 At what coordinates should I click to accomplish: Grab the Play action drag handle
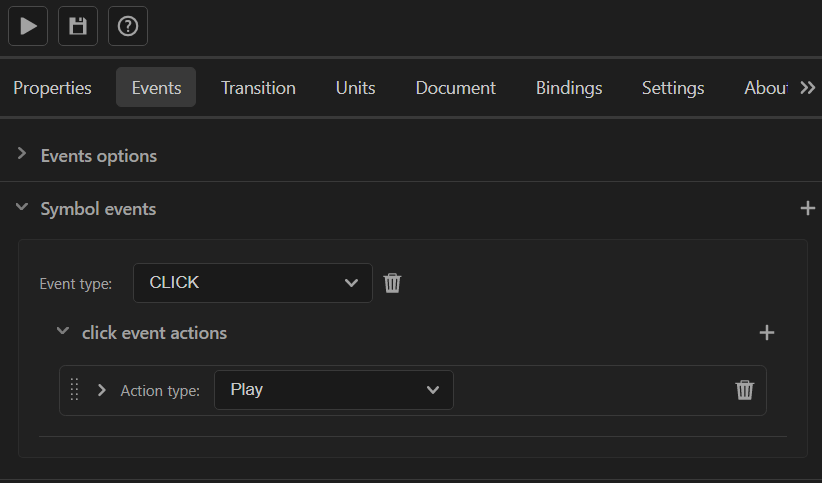pyautogui.click(x=74, y=390)
